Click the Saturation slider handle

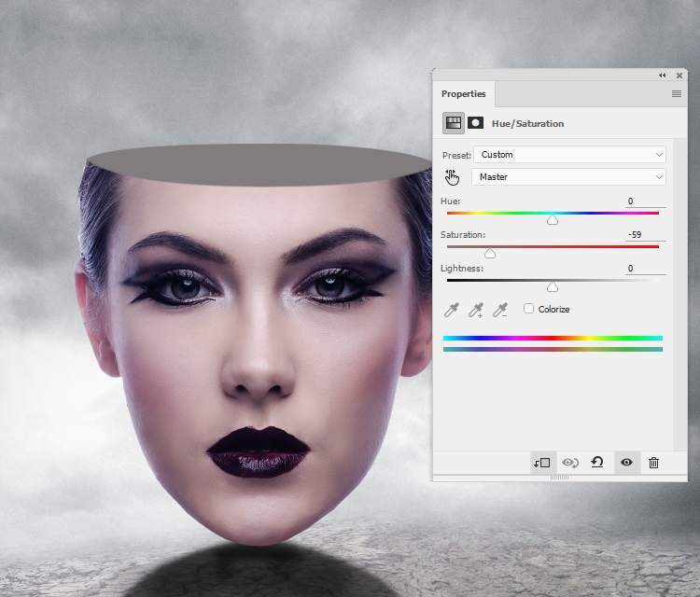(490, 254)
